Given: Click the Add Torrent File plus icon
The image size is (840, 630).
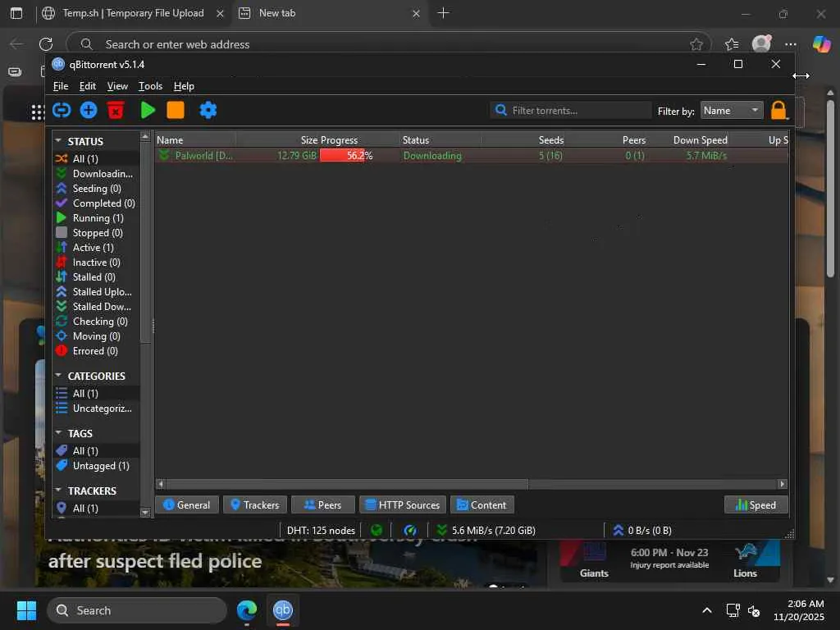Looking at the screenshot, I should tap(89, 111).
